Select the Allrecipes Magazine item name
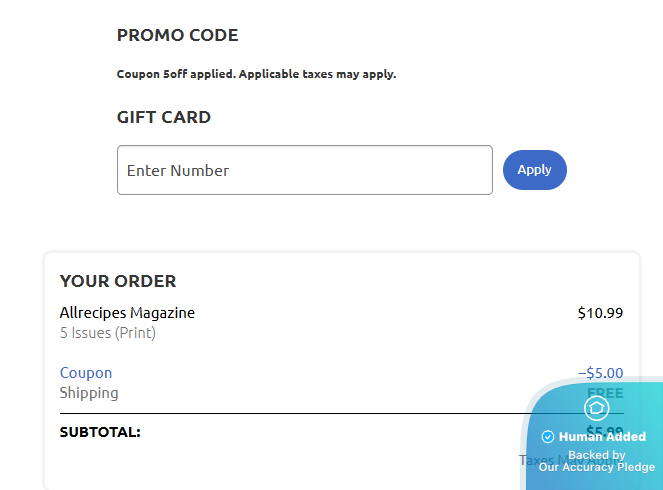This screenshot has width=663, height=490. tap(127, 313)
